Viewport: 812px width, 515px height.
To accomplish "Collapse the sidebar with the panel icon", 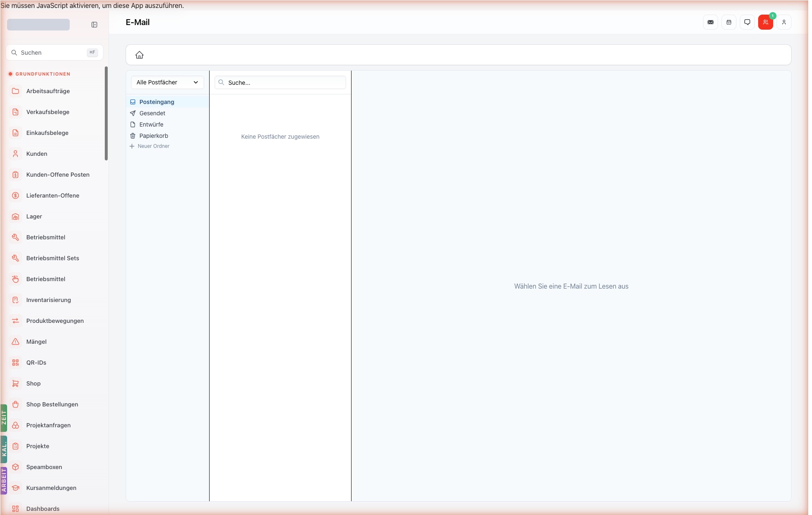I will coord(94,25).
